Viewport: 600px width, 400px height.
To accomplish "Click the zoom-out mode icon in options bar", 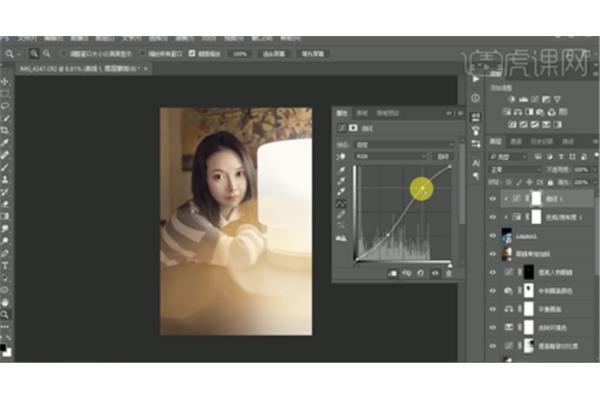I will tap(46, 54).
